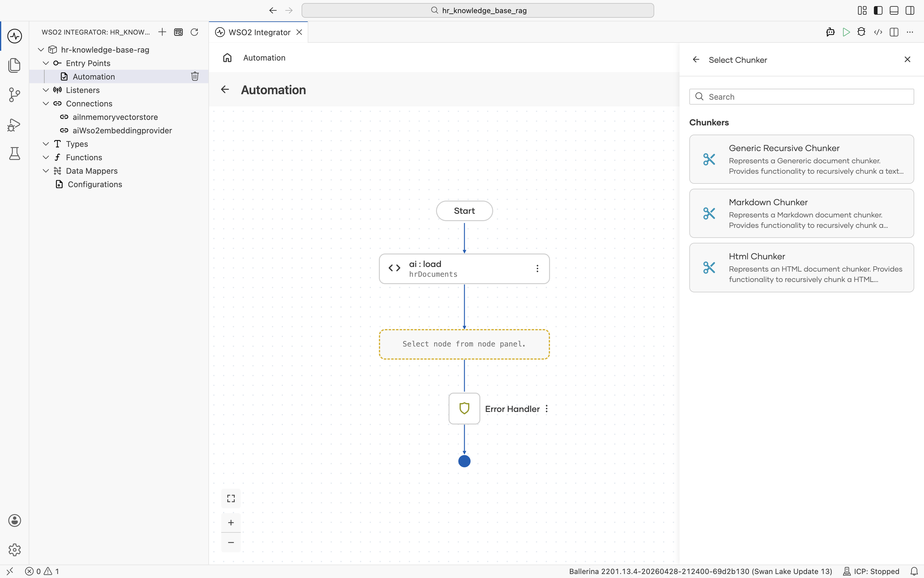Choose the Html Chunker
The width and height of the screenshot is (924, 578).
801,268
